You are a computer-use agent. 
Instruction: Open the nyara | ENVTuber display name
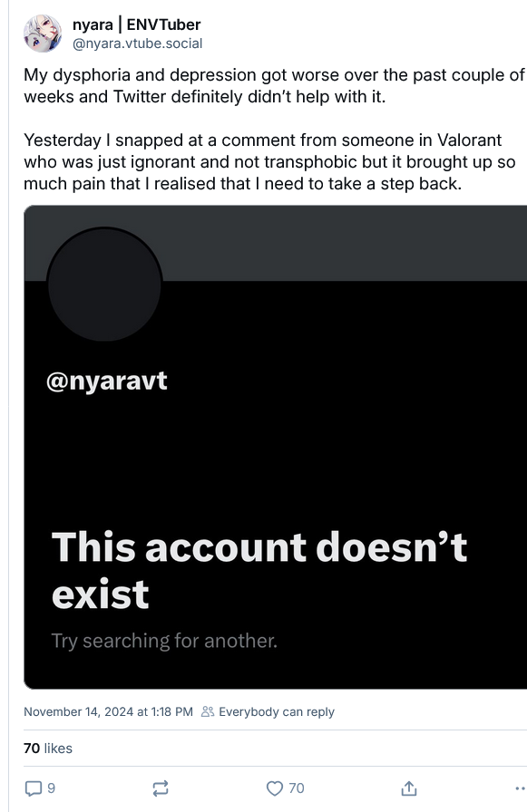[x=136, y=24]
